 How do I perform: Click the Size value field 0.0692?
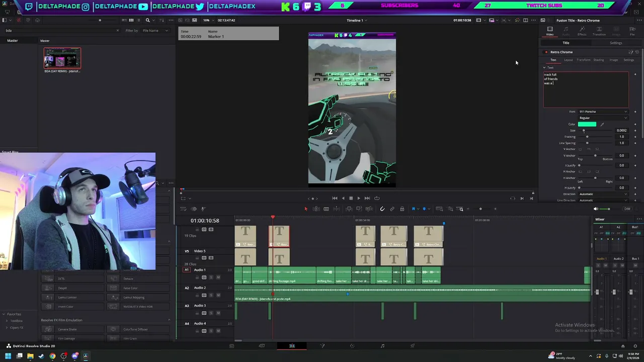pyautogui.click(x=622, y=131)
